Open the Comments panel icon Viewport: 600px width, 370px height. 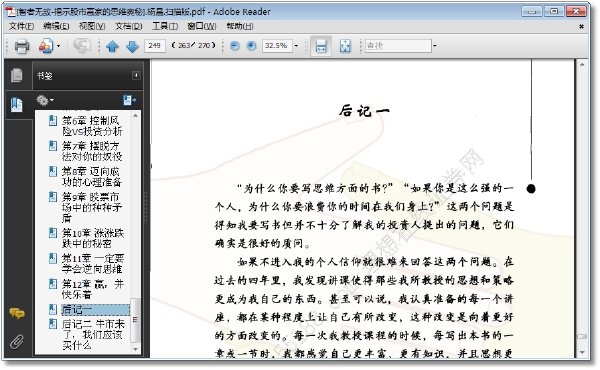(x=17, y=314)
